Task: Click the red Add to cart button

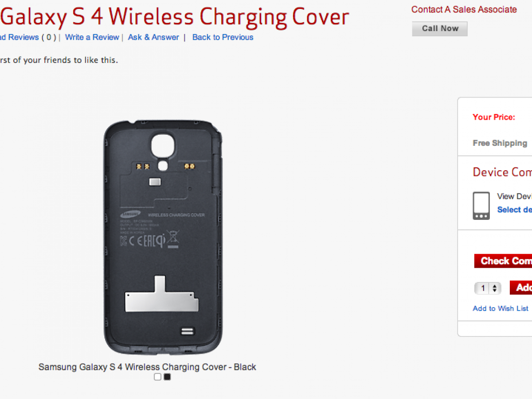Action: pos(521,288)
